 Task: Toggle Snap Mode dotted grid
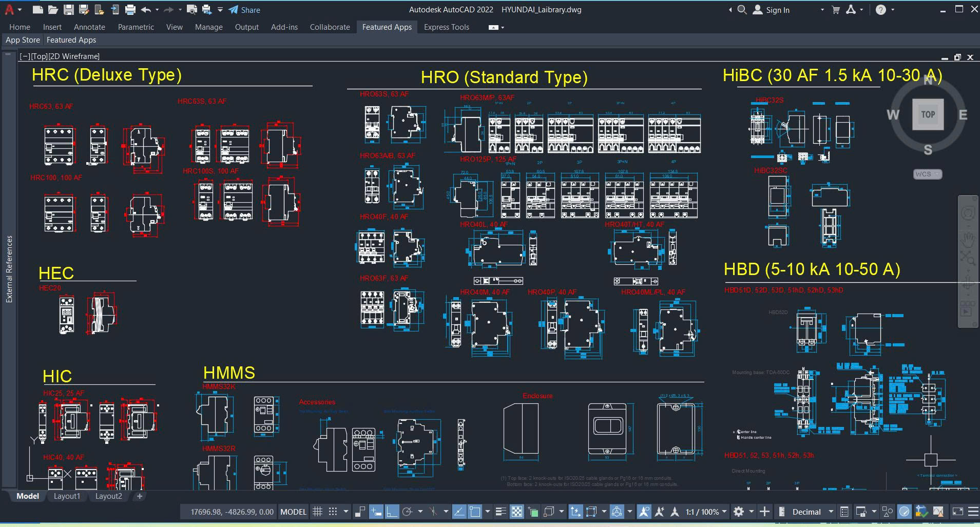[x=333, y=512]
